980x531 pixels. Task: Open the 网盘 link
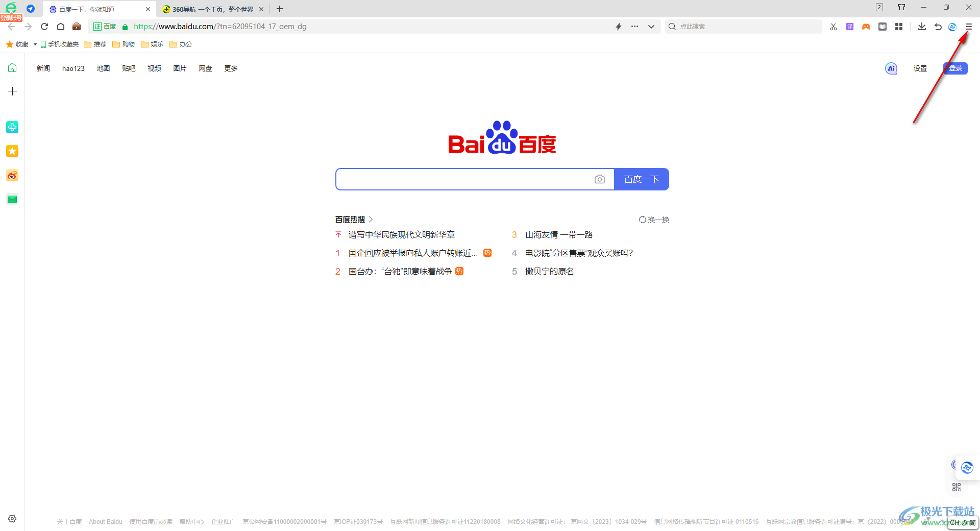[206, 68]
